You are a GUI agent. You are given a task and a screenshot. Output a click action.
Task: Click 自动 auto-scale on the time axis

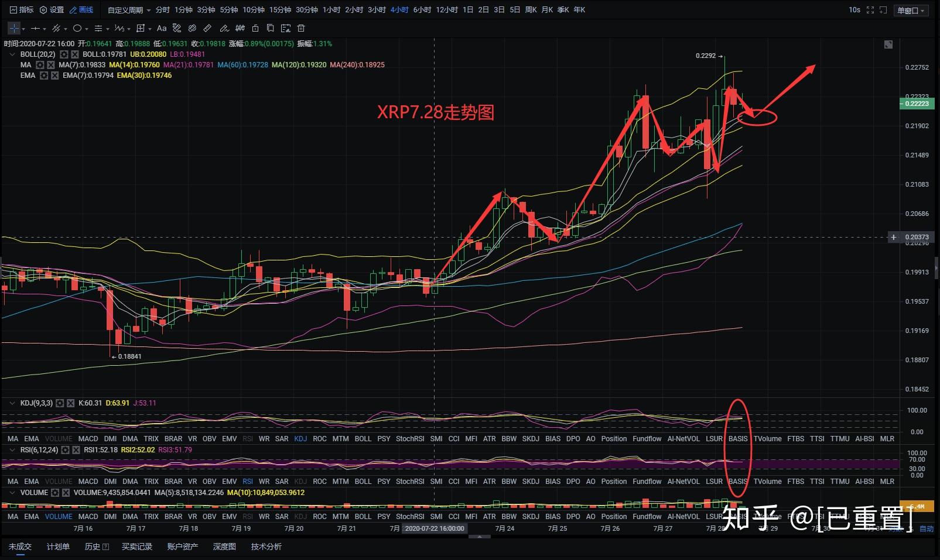click(x=927, y=528)
